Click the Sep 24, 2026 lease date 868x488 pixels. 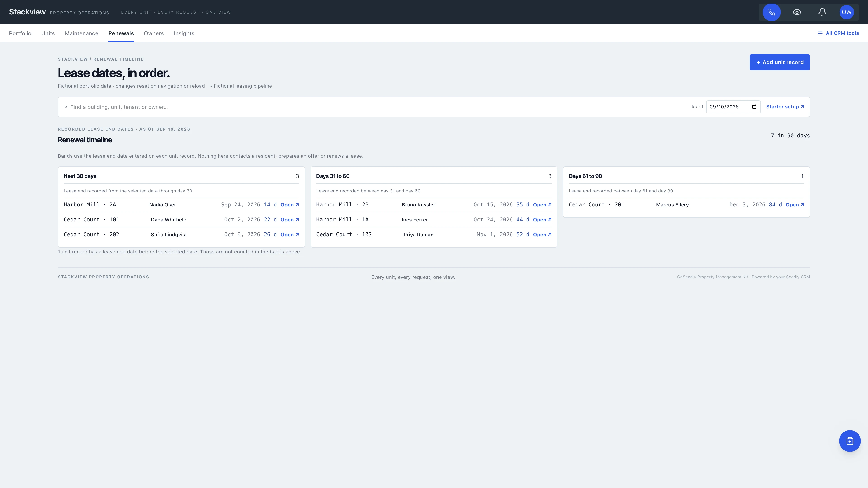[x=241, y=205]
